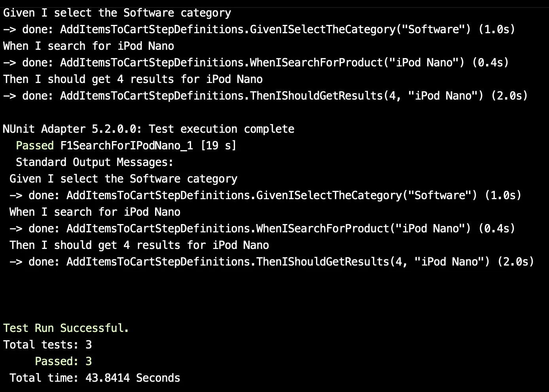Click the first "Given I select the Software category" line

point(117,13)
